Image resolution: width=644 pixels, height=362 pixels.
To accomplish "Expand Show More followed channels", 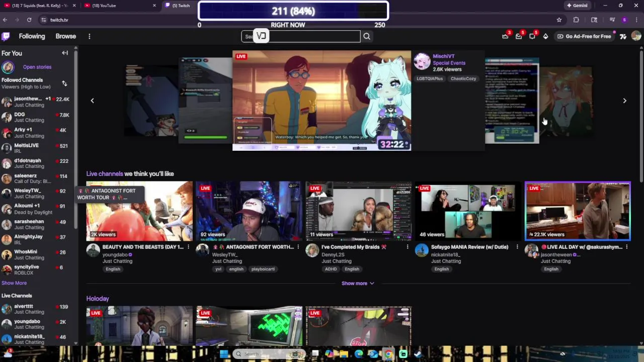I will coord(14,283).
